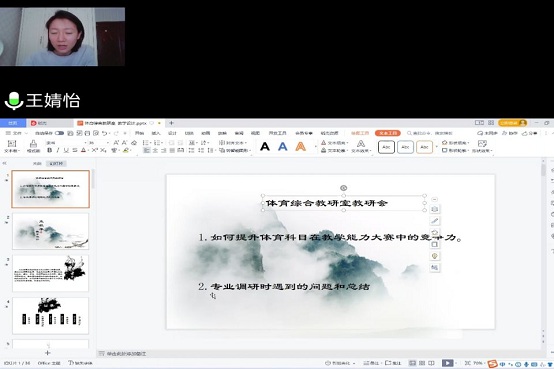Toggle underline formatting

tap(66, 151)
